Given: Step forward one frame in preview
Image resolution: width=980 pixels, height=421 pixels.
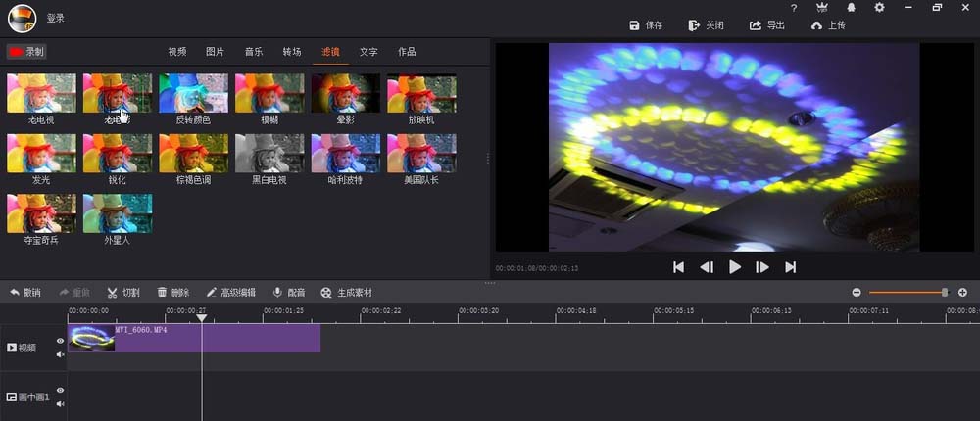Looking at the screenshot, I should (761, 267).
